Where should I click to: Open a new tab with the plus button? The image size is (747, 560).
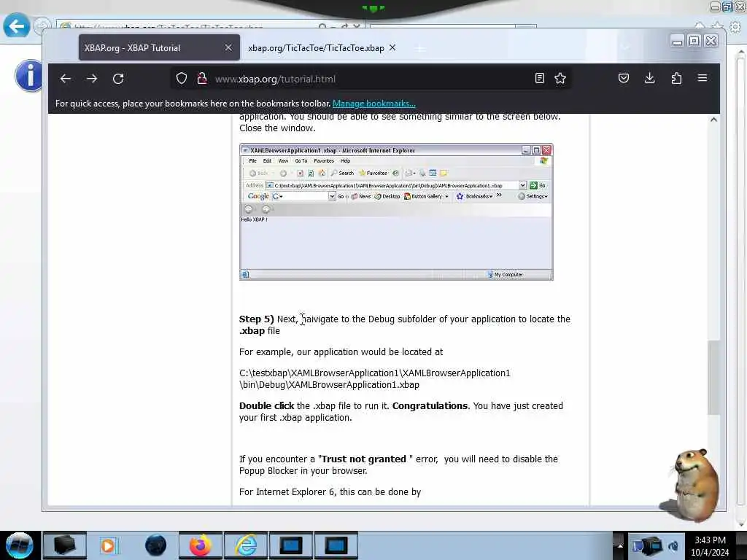point(419,48)
